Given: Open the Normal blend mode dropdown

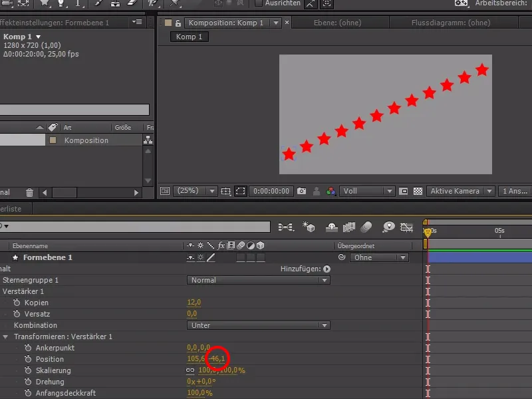Looking at the screenshot, I should pos(258,280).
